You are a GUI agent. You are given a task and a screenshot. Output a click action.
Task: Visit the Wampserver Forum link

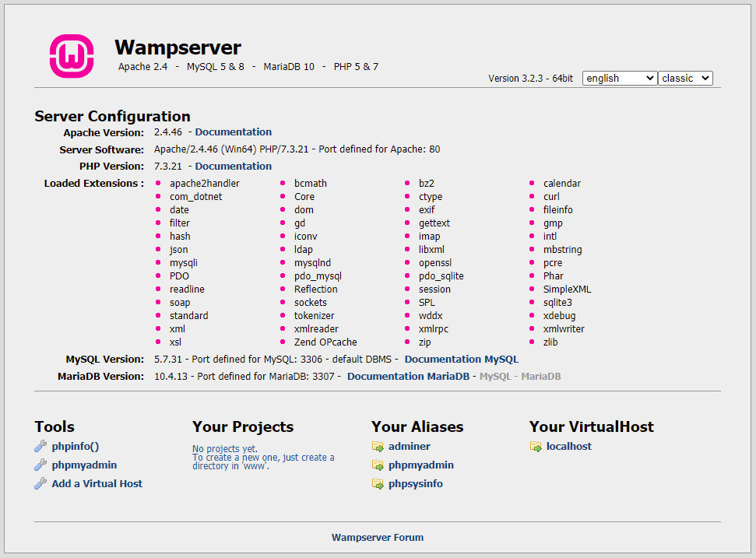pos(378,538)
